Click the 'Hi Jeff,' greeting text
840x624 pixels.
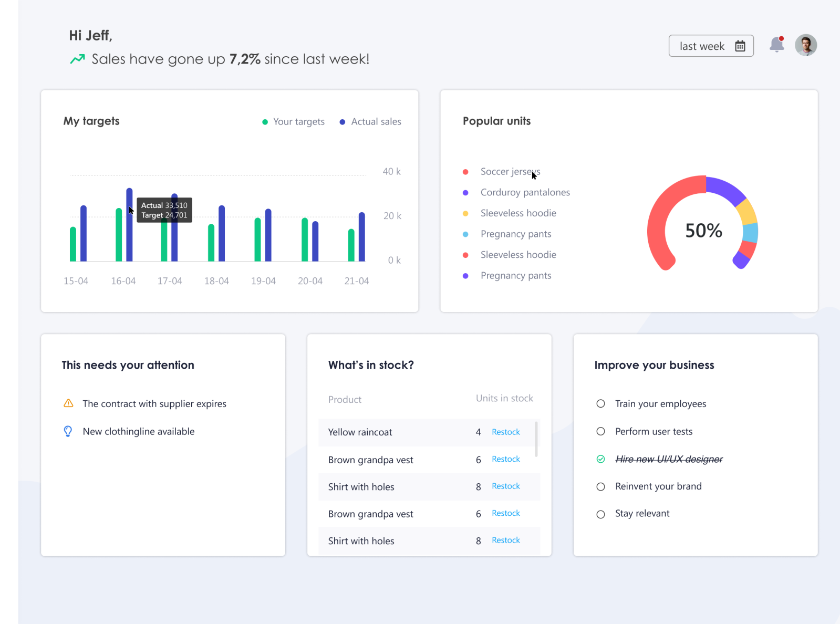pyautogui.click(x=91, y=36)
